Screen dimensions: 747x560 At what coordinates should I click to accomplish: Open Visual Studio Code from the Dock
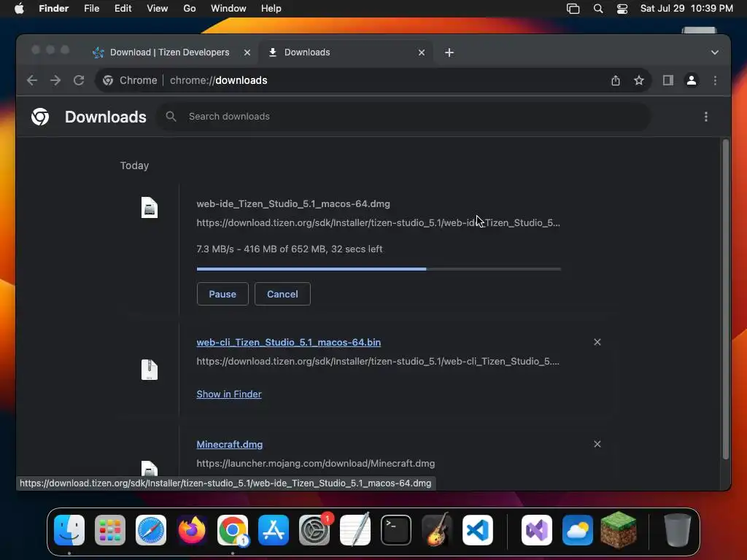coord(478,529)
